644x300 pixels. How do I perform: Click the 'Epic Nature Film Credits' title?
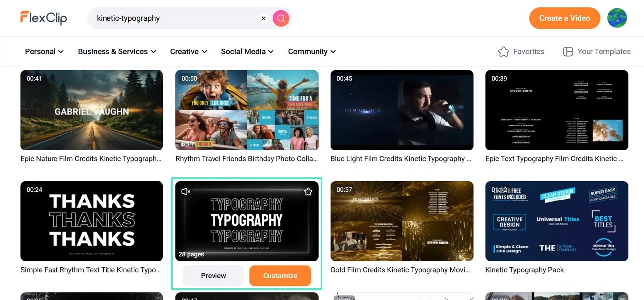[91, 159]
